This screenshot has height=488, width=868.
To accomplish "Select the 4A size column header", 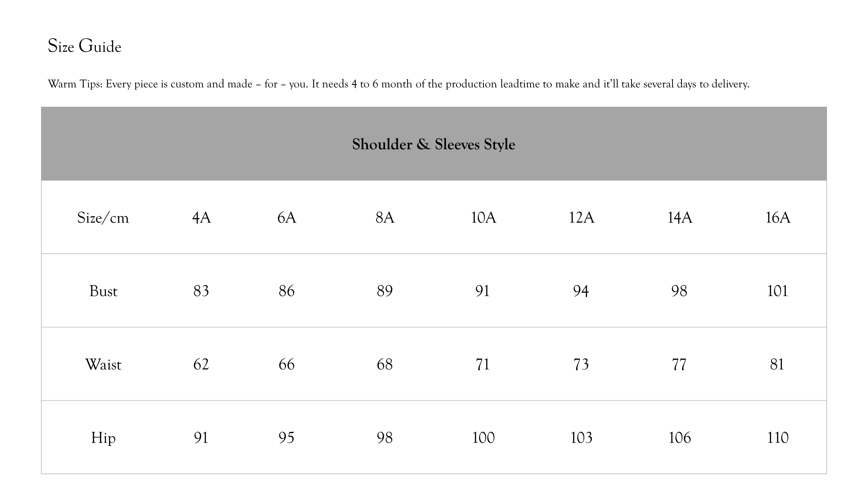I will [202, 218].
